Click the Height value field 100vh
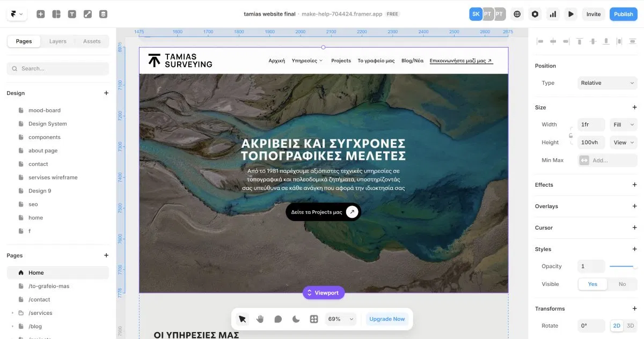The width and height of the screenshot is (644, 339). click(591, 142)
